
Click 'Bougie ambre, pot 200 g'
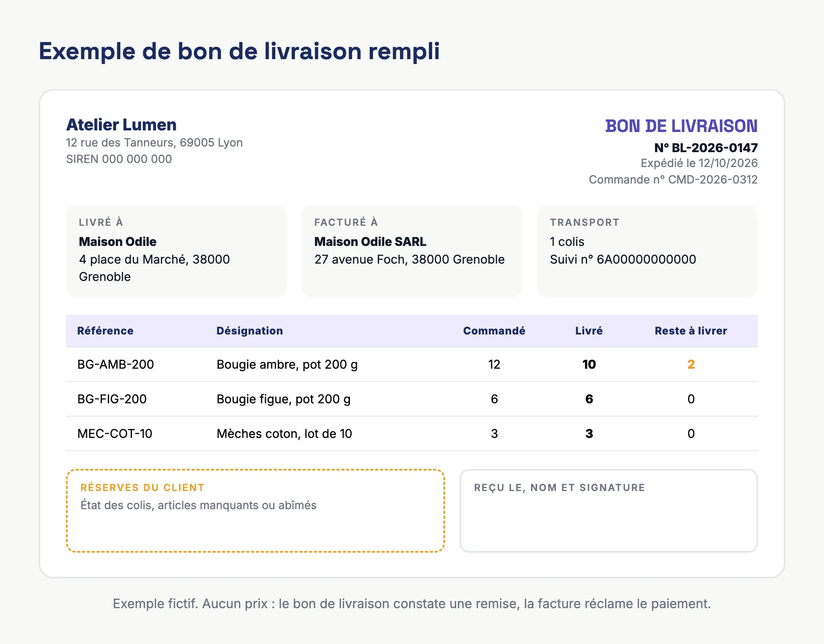pos(287,365)
